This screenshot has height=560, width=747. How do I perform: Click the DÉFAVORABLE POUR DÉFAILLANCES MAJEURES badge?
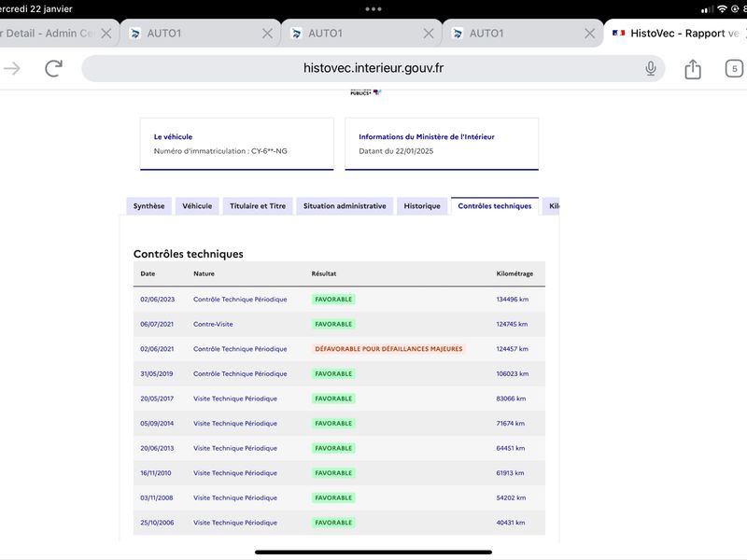pos(388,349)
